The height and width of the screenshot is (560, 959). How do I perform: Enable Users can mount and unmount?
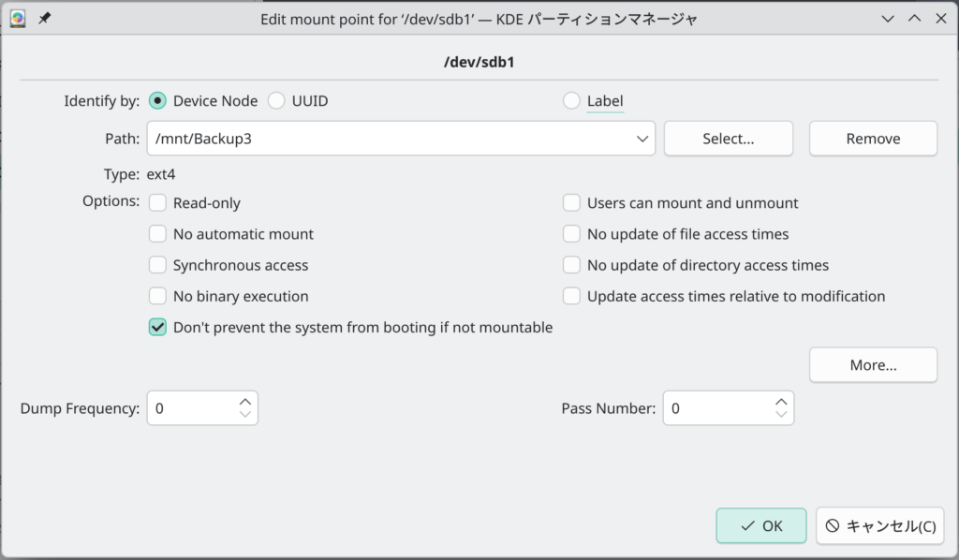point(572,203)
